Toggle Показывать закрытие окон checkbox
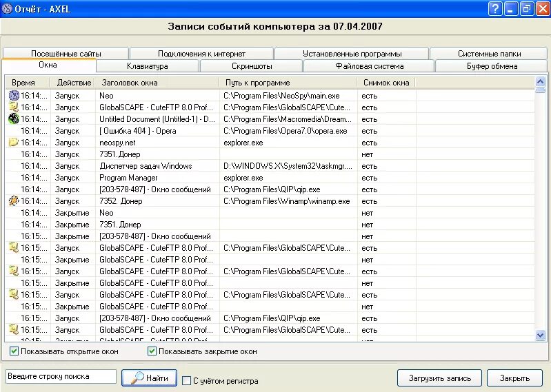The width and height of the screenshot is (551, 392). (x=152, y=351)
